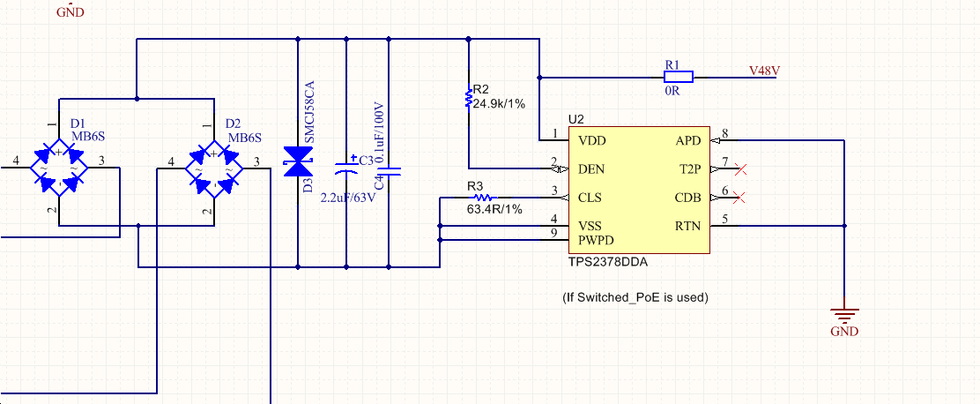Click the SMCJ58CA part label
Viewport: 980px width, 404px height.
(308, 110)
